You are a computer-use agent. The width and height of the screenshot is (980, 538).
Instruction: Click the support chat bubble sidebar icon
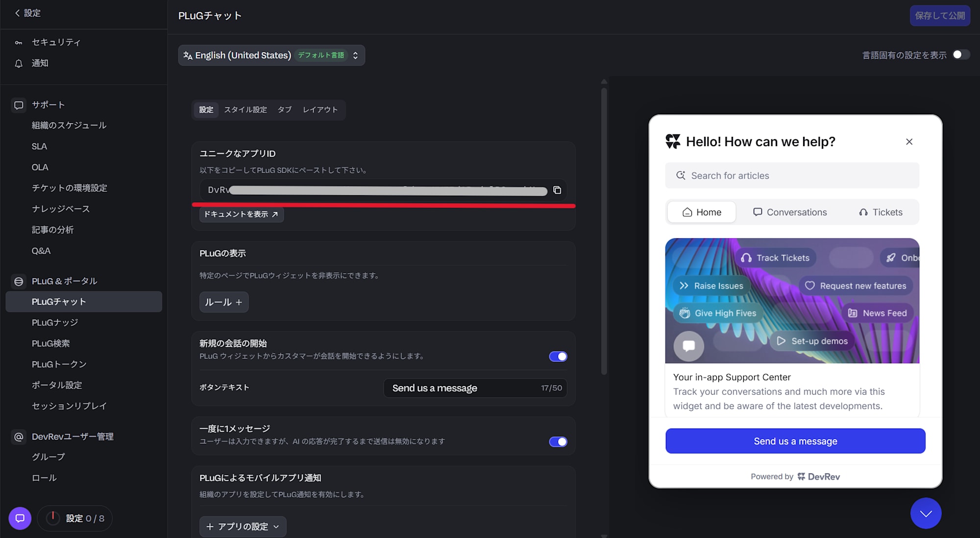click(x=19, y=105)
